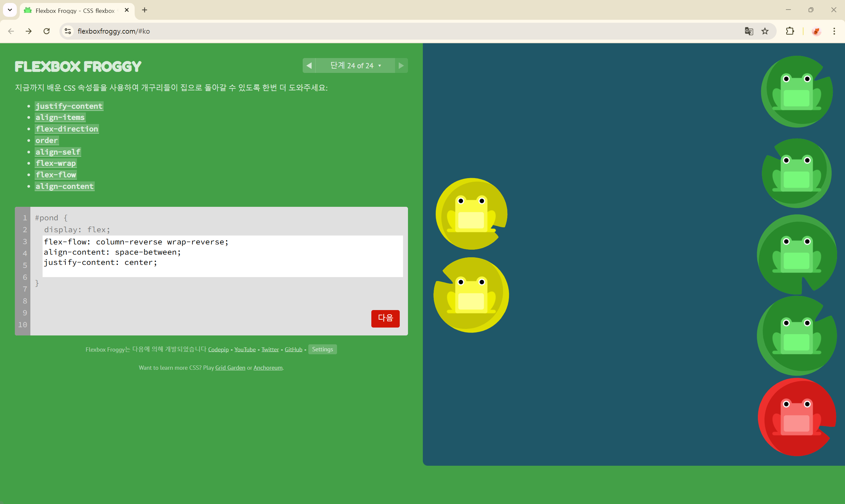Click inside the CSS code editor textarea
Viewport: 845px width, 504px height.
222,256
